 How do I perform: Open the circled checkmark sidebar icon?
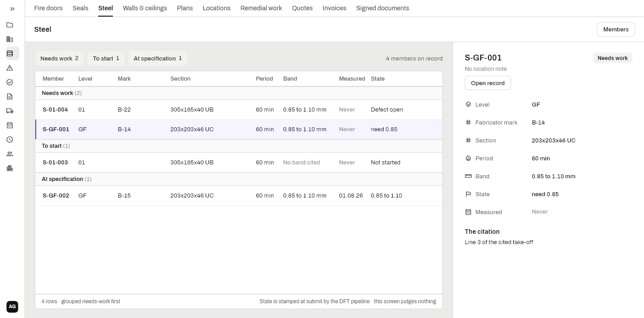[x=10, y=82]
